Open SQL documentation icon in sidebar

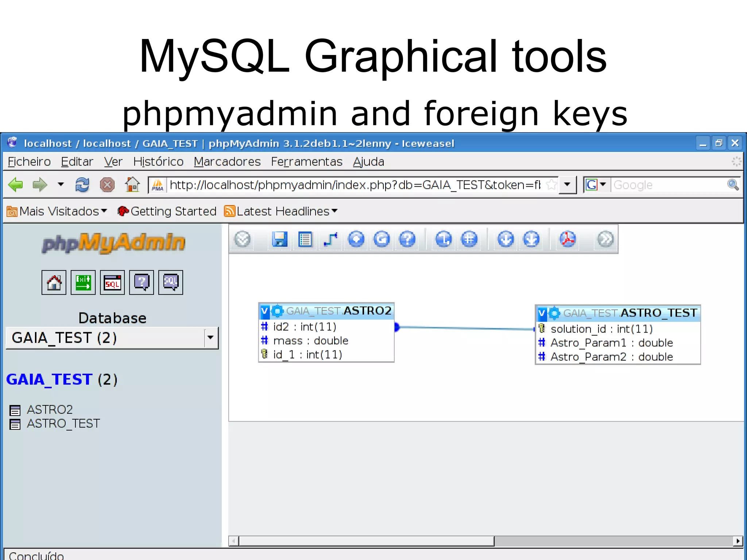(x=171, y=282)
